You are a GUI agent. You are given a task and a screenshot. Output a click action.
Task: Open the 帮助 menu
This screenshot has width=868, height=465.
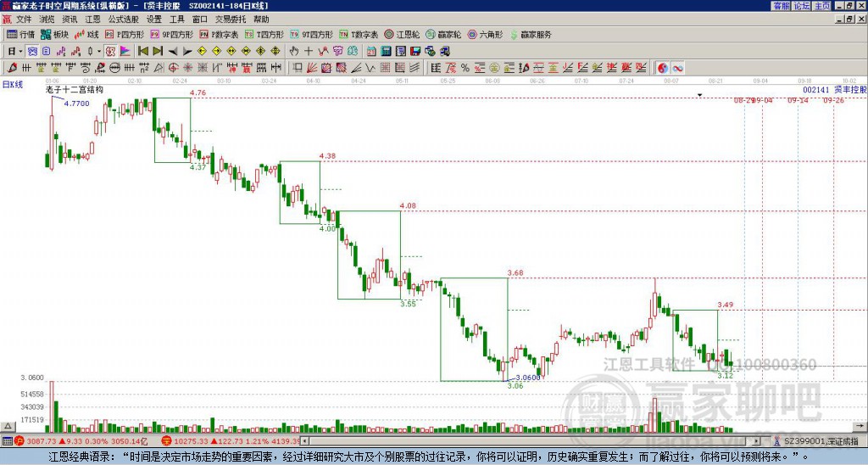261,20
